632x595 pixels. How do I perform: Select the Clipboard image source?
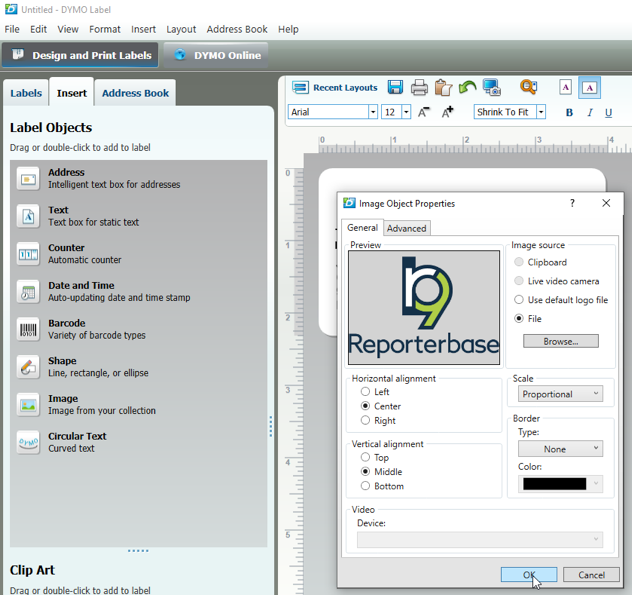pyautogui.click(x=519, y=263)
